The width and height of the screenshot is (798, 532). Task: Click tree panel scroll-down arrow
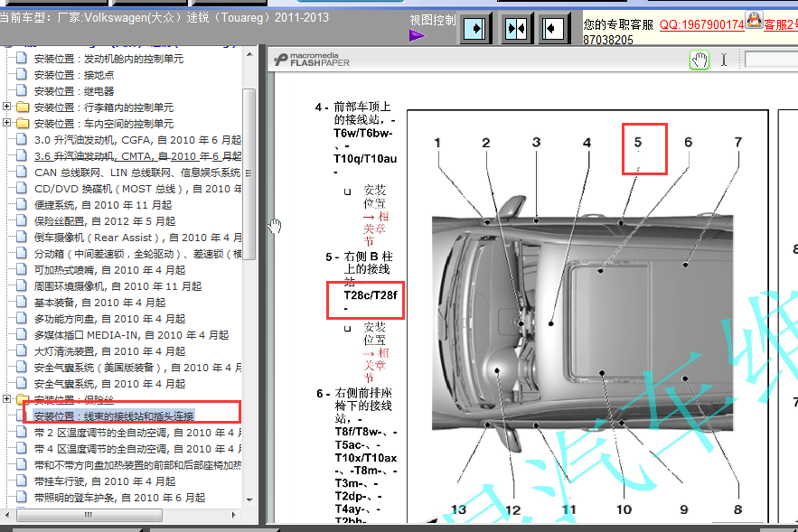(x=249, y=500)
